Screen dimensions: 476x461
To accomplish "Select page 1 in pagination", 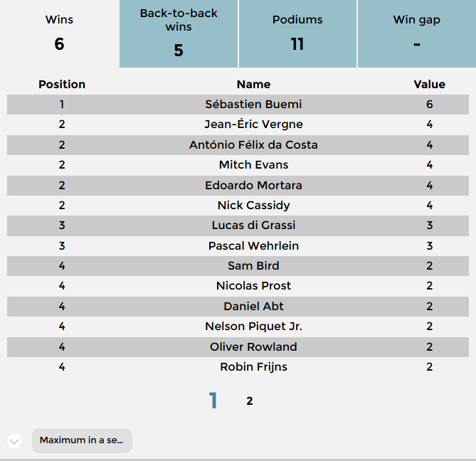I will pyautogui.click(x=213, y=401).
